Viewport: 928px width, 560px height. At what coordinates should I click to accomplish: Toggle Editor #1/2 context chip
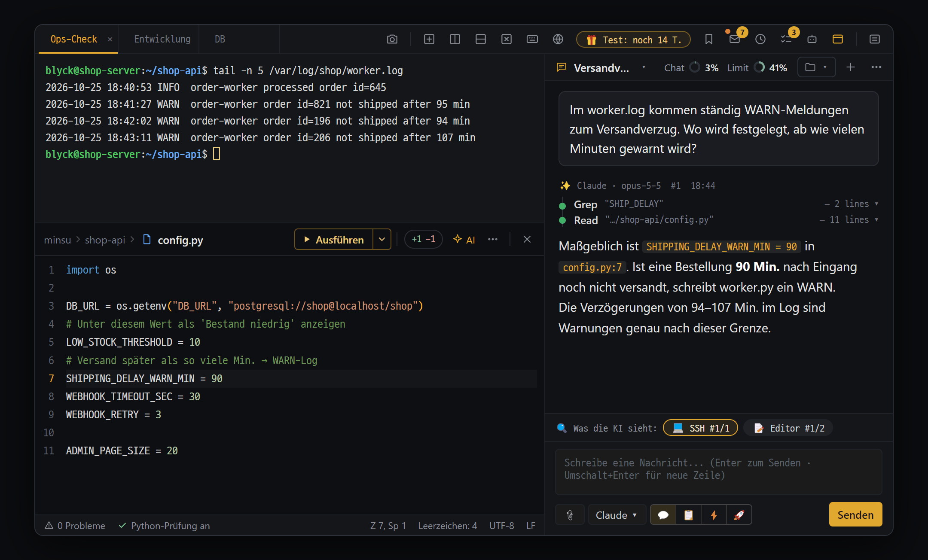788,428
